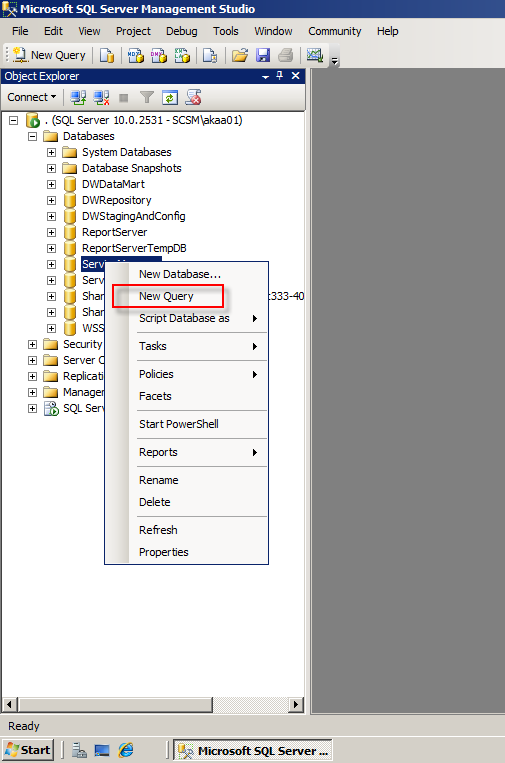Collapse the SQL Server root node
The height and width of the screenshot is (763, 505).
point(14,120)
